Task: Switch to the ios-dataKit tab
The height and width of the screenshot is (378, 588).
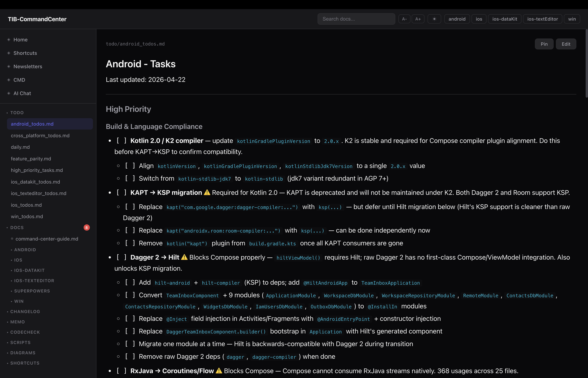Action: pos(505,19)
